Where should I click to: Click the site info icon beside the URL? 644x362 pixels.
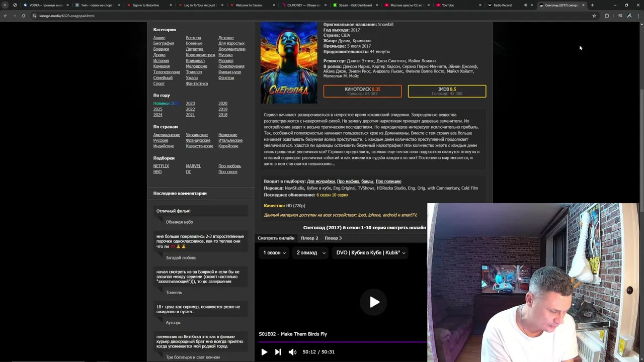point(34,16)
